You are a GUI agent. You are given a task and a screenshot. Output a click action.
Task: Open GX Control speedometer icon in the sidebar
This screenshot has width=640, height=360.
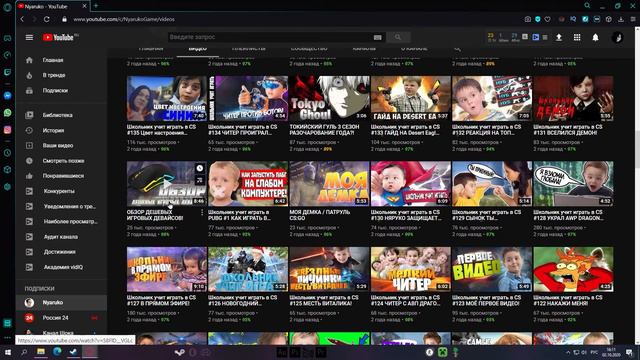7,55
